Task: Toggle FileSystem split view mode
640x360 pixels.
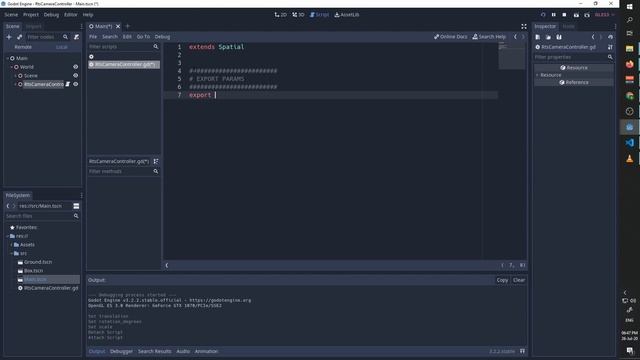Action: [76, 206]
